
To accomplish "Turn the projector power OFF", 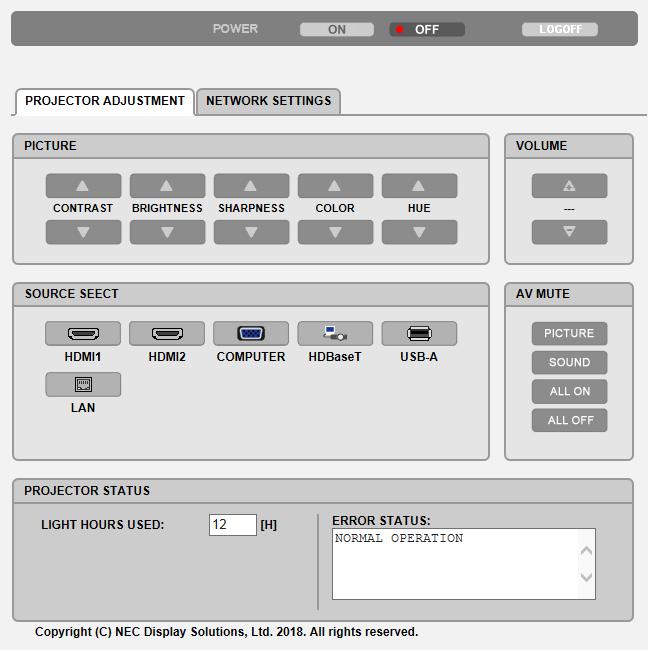I will 427,29.
